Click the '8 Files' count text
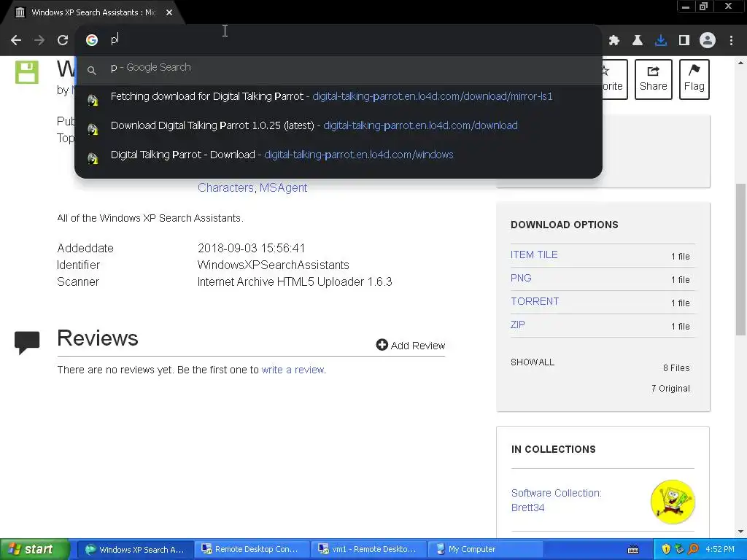The image size is (747, 560). pos(676,368)
